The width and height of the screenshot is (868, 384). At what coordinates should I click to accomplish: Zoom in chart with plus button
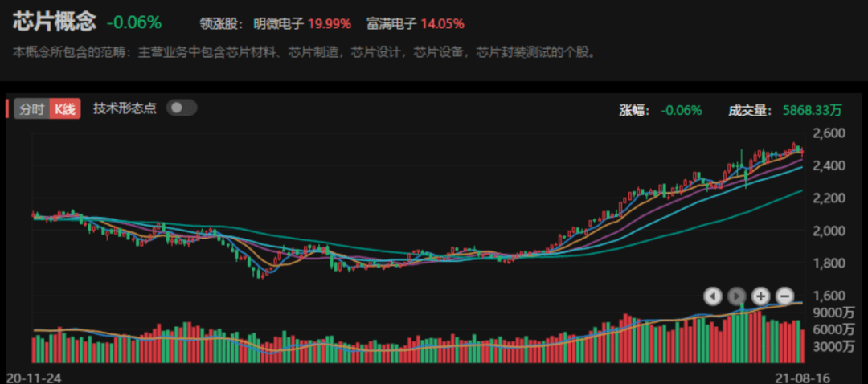[x=761, y=296]
